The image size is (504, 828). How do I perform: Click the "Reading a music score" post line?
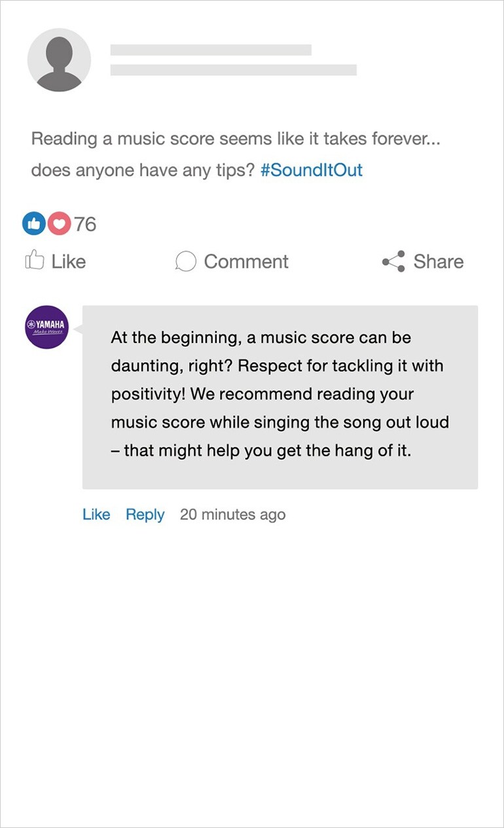pos(235,139)
